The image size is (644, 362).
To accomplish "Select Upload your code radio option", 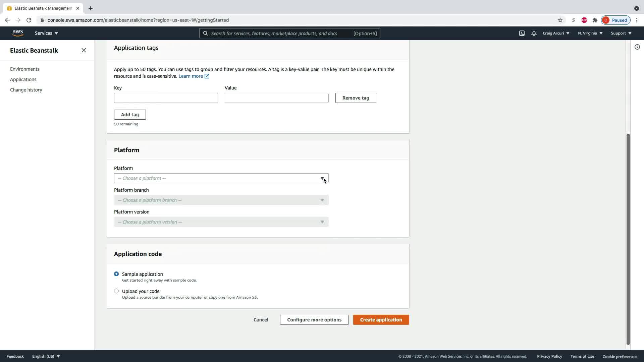I will tap(116, 291).
